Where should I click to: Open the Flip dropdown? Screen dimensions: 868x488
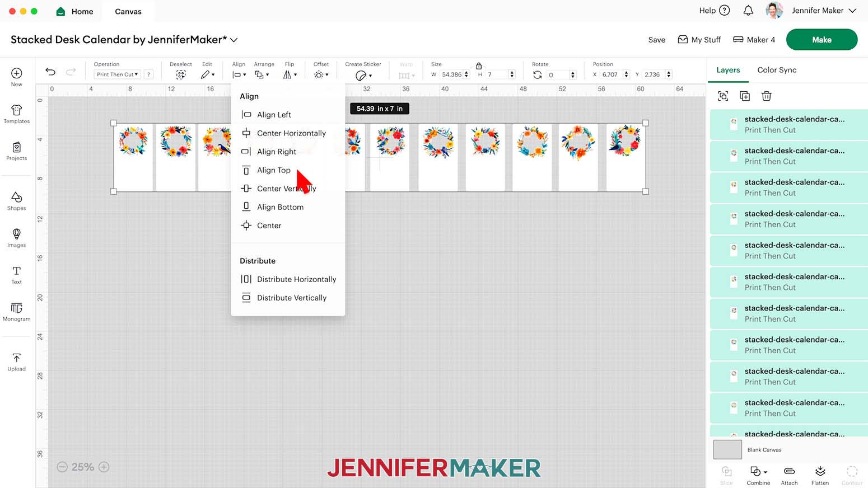290,74
